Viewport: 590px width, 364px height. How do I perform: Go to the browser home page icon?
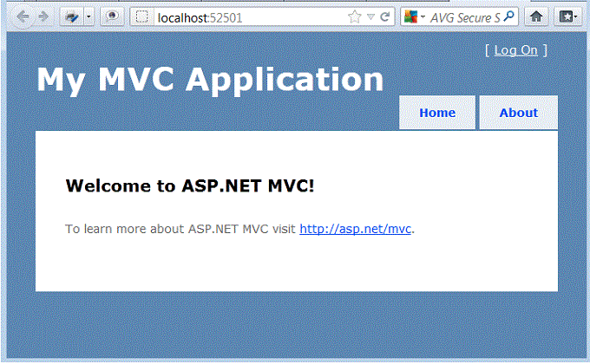pos(536,17)
